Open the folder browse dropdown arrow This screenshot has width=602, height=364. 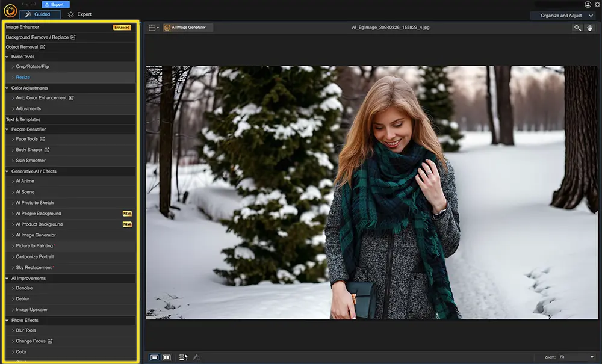point(158,28)
